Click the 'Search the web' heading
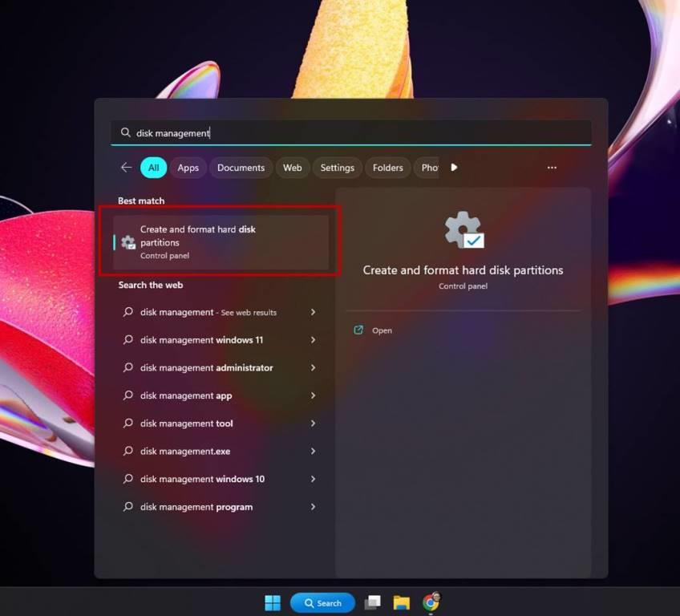 151,285
